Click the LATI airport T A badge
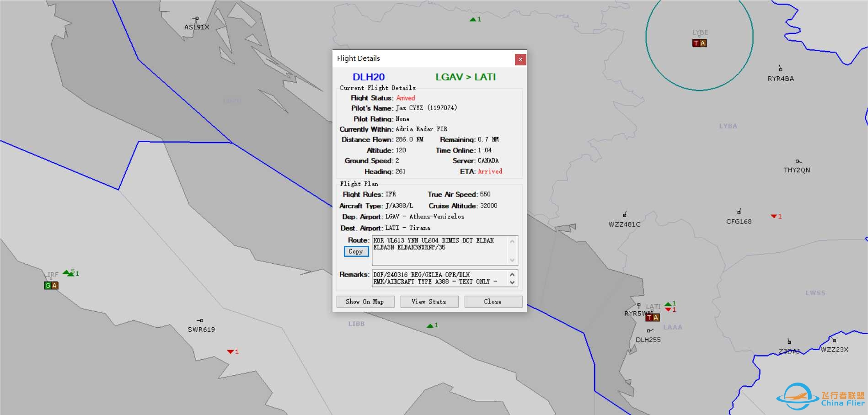This screenshot has width=868, height=415. [653, 318]
